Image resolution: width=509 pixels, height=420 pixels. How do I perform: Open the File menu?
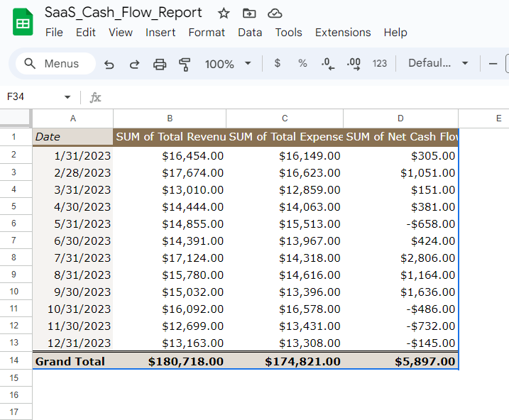(54, 33)
